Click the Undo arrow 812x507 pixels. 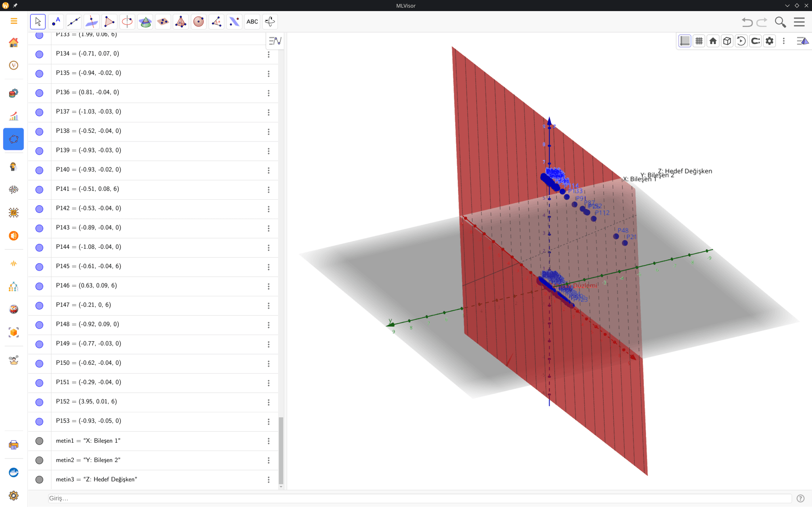pos(747,22)
